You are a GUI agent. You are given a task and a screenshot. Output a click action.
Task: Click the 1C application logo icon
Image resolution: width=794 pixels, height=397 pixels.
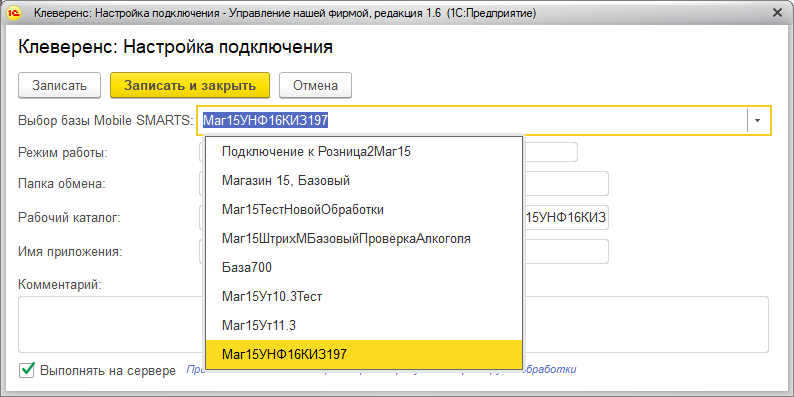click(x=14, y=14)
